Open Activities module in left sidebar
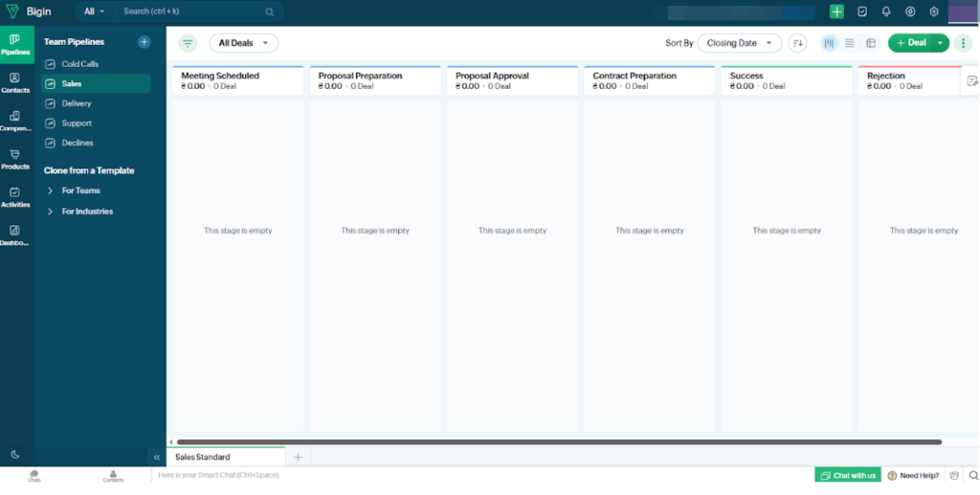 15,196
